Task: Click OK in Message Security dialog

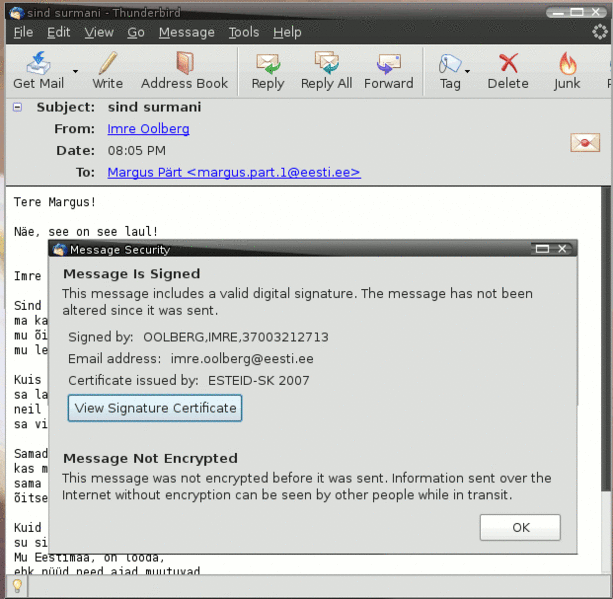Action: point(520,527)
